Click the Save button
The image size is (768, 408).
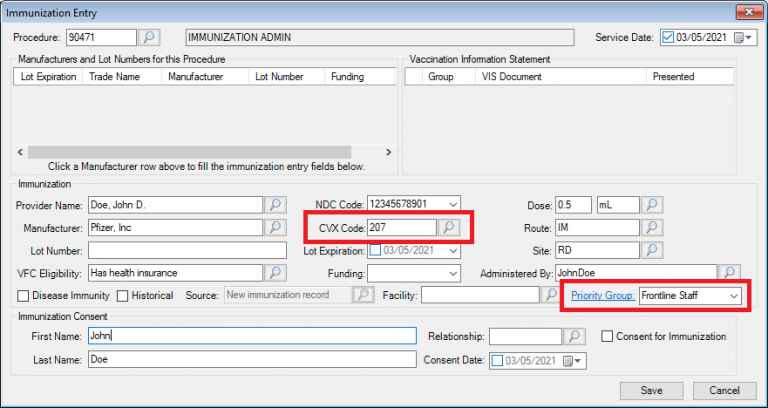click(x=651, y=390)
